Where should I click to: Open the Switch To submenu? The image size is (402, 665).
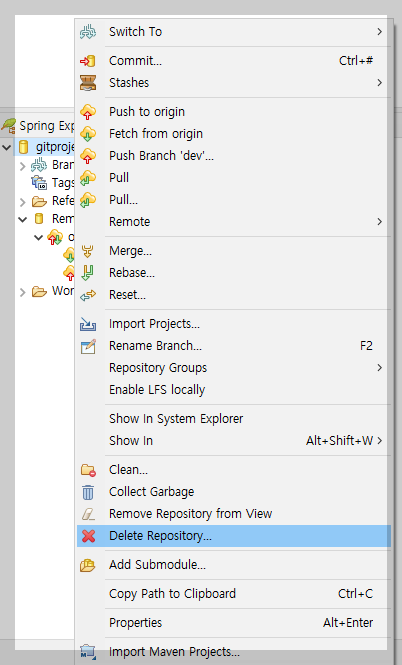click(x=233, y=32)
